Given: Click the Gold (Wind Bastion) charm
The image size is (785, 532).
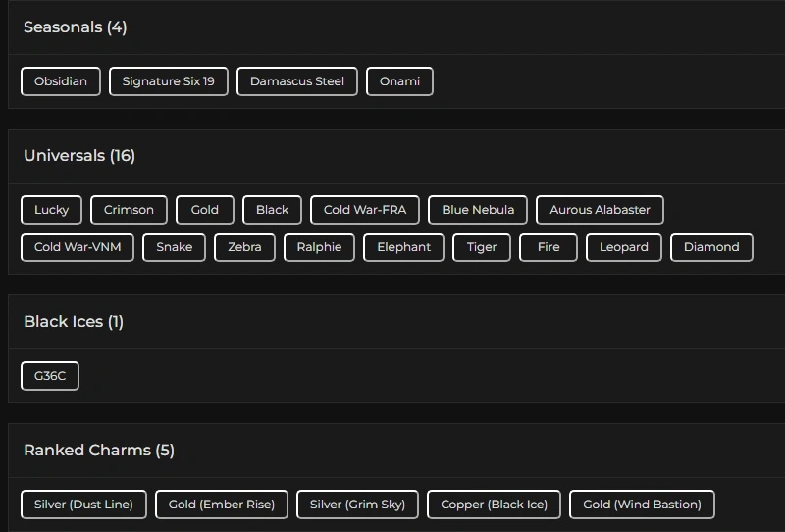Looking at the screenshot, I should (642, 505).
